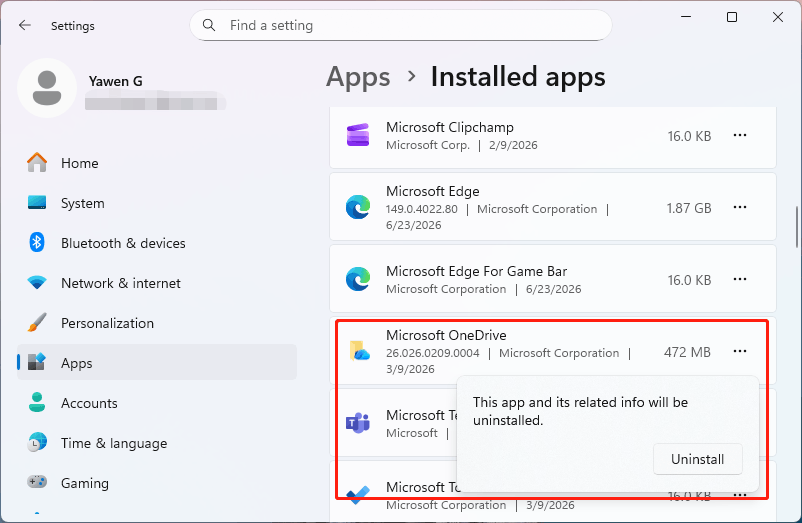Open System settings page

click(157, 203)
